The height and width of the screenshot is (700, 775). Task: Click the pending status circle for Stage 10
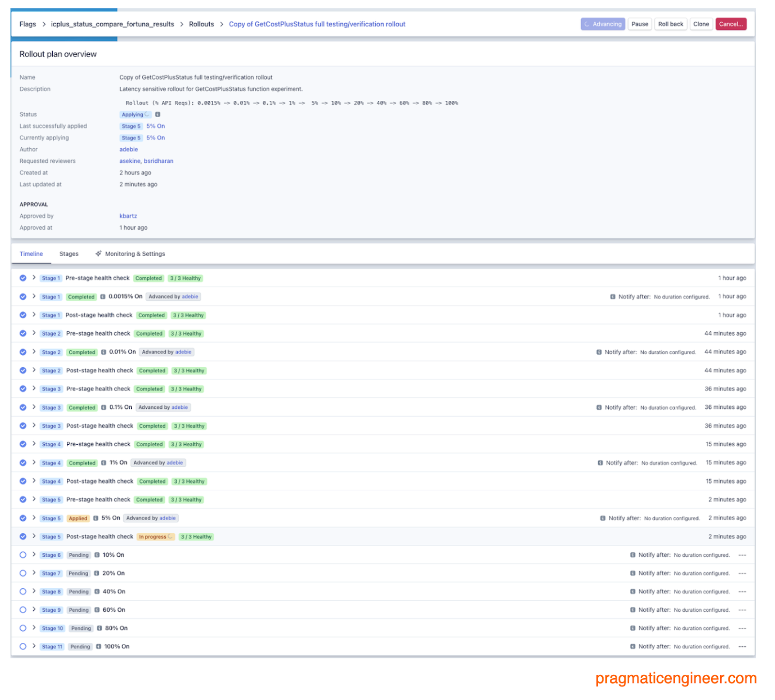click(23, 628)
